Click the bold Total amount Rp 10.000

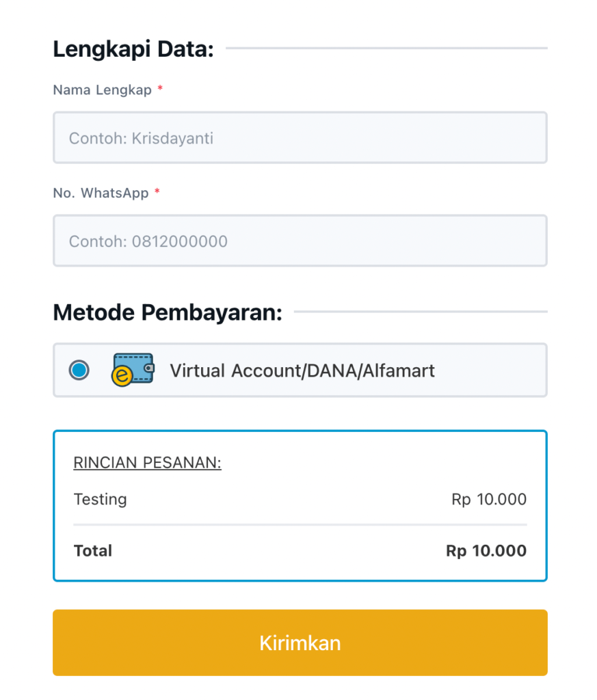[x=486, y=551]
